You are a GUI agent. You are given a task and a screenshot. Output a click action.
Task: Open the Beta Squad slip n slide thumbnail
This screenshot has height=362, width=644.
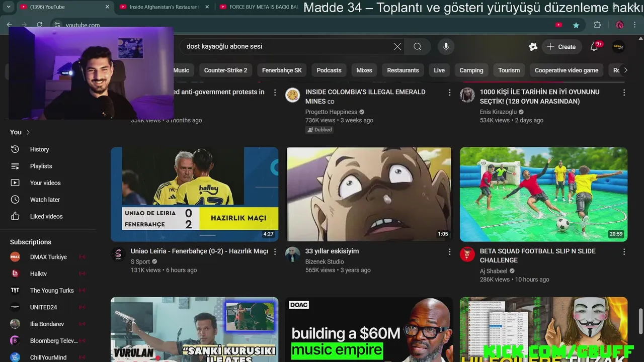pyautogui.click(x=543, y=194)
